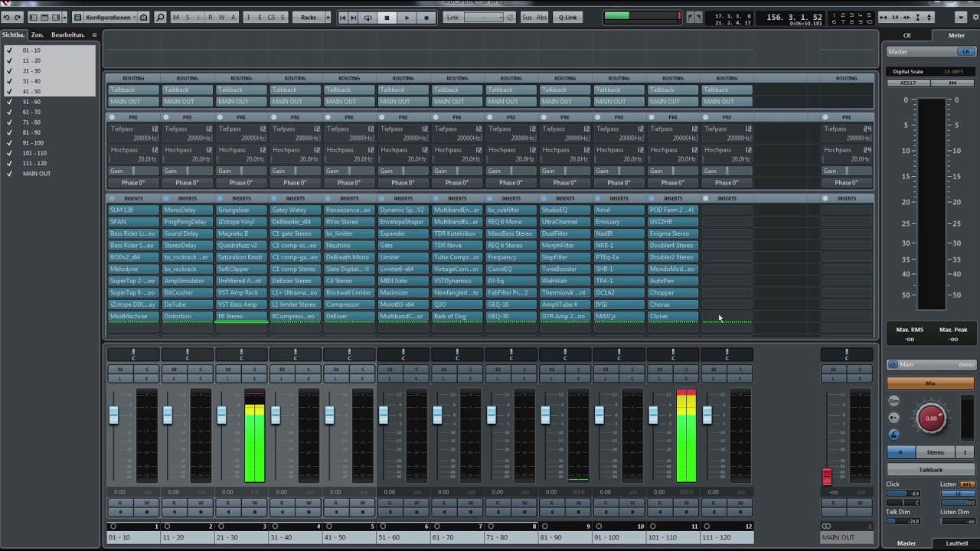This screenshot has height=551, width=980.
Task: Click the channel name field 41 - 50
Action: [x=349, y=537]
